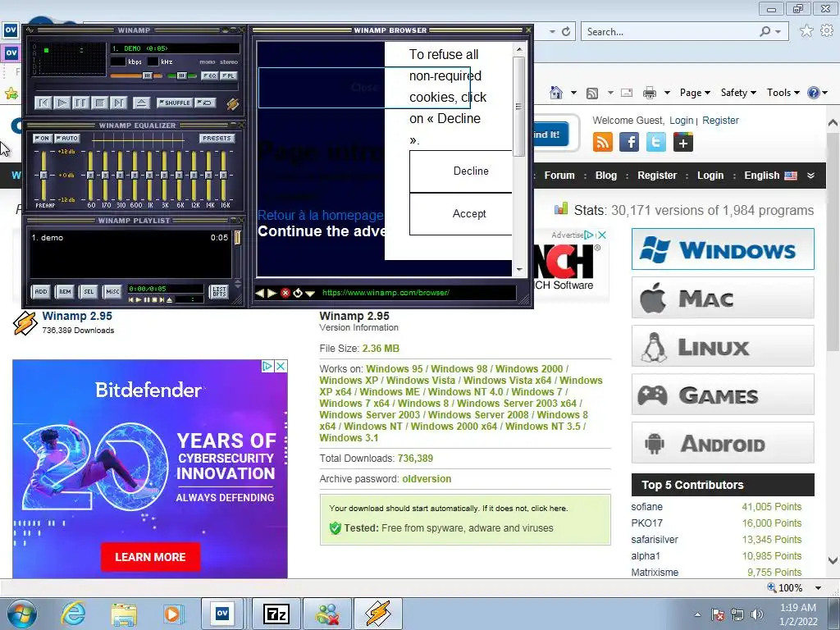Follow 'Retour à la homepage' link
This screenshot has width=840, height=630.
coord(321,216)
